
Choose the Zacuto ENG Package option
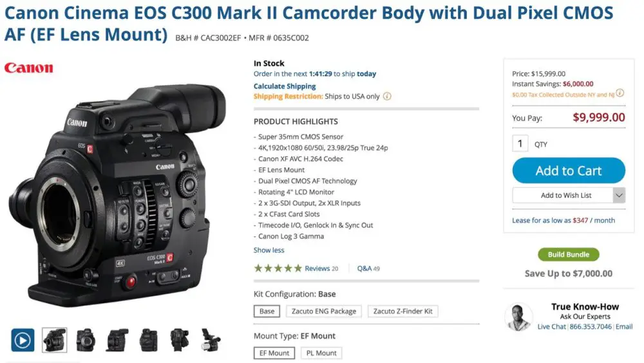click(324, 312)
